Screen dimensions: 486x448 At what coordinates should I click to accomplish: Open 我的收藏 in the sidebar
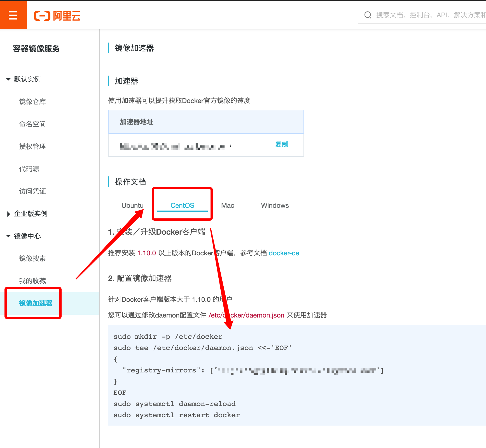click(x=32, y=281)
